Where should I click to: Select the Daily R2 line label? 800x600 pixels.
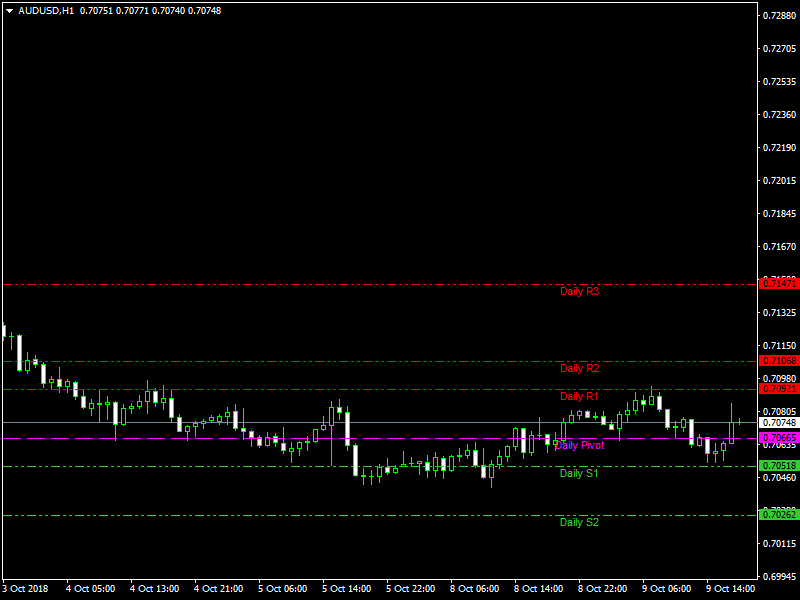pos(579,368)
